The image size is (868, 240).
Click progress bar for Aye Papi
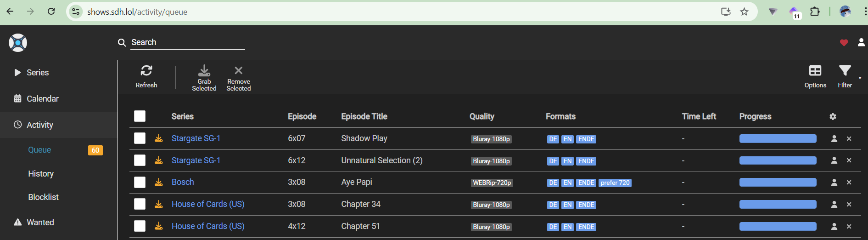coord(778,182)
